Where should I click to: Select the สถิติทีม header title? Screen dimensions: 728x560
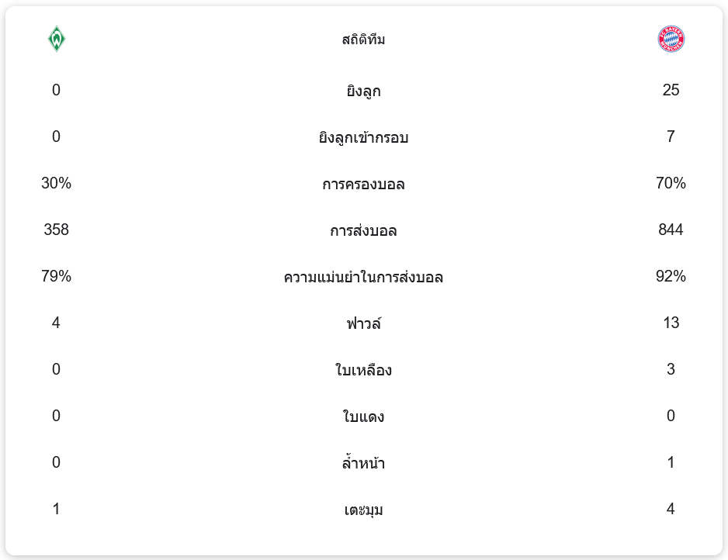point(363,40)
